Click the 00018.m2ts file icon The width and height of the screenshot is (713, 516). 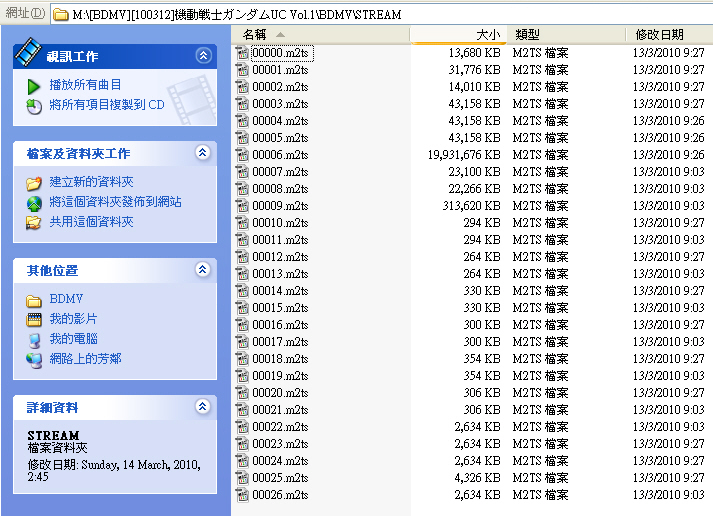coord(242,359)
